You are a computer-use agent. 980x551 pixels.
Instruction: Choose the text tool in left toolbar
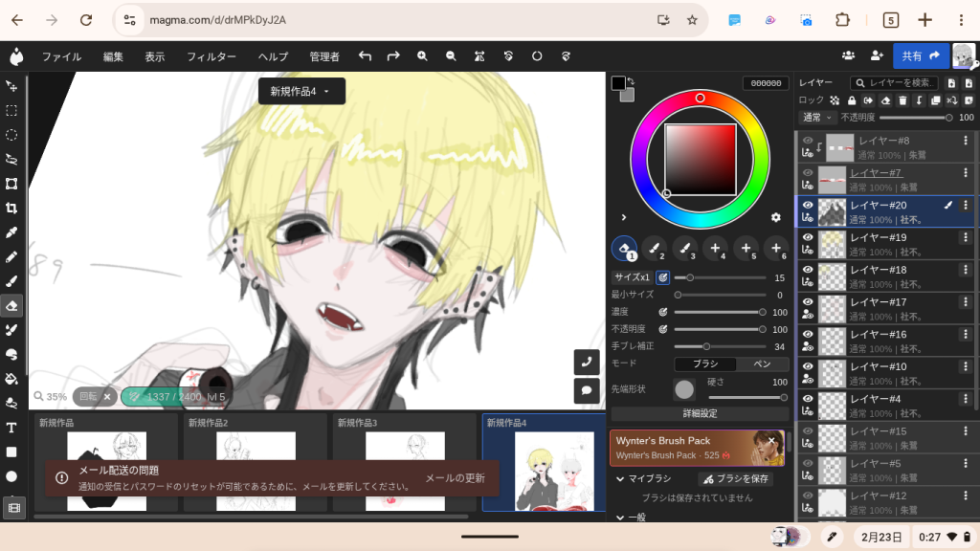tap(11, 428)
